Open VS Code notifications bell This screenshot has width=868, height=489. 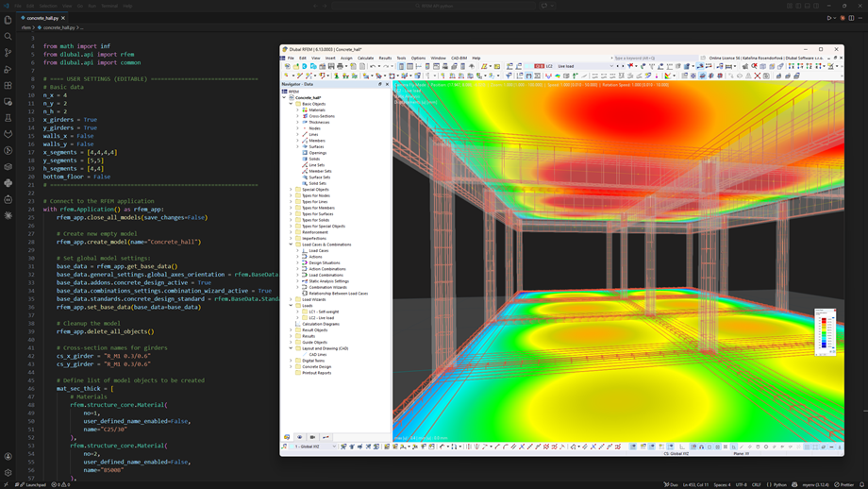861,484
